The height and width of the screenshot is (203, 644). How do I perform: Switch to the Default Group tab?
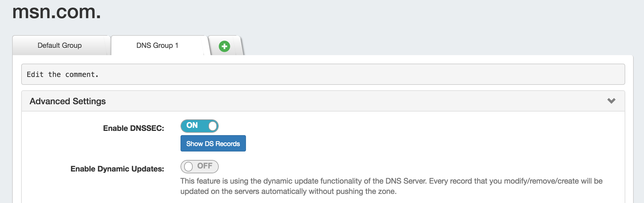click(x=60, y=45)
